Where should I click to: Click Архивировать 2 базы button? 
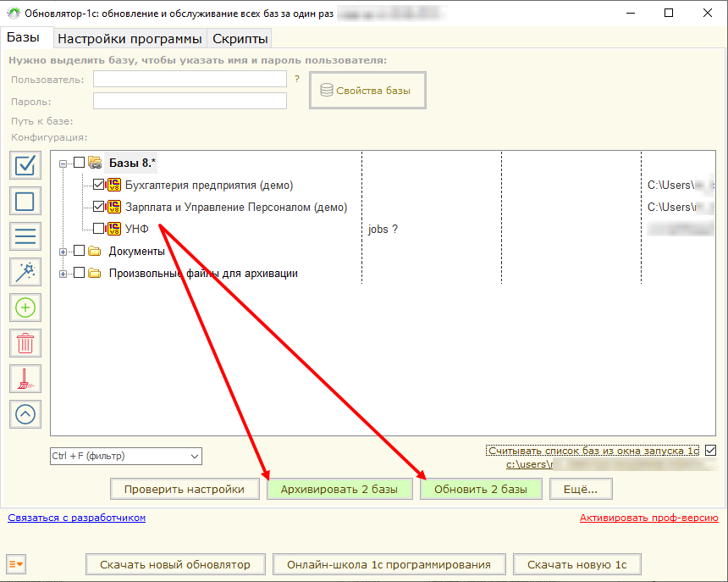pyautogui.click(x=339, y=489)
